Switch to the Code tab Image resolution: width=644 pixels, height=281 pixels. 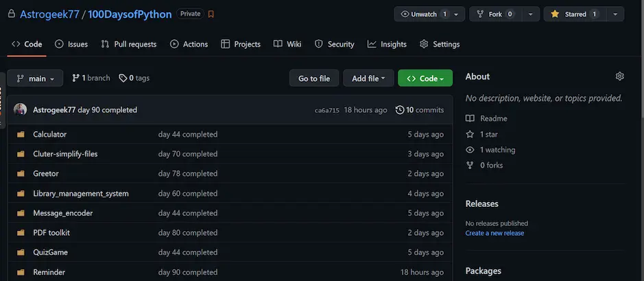point(27,44)
